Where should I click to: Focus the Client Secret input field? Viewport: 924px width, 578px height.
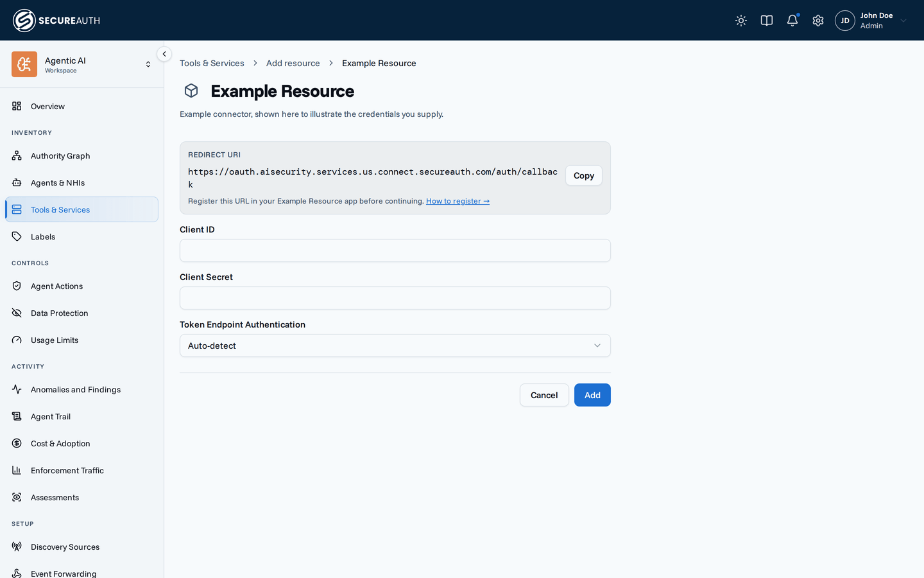pos(395,298)
